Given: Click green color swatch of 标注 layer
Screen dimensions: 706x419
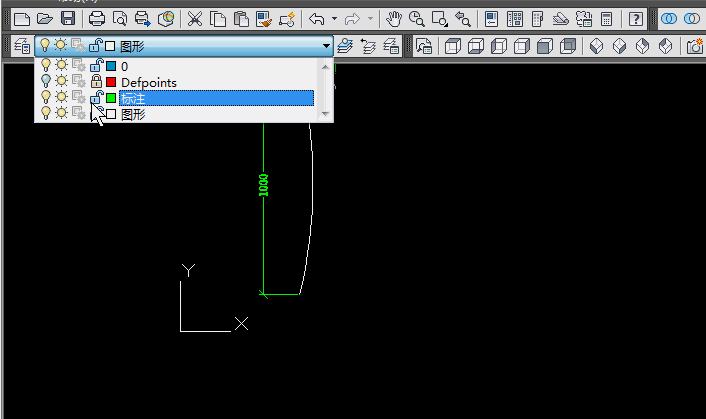Looking at the screenshot, I should (x=111, y=98).
